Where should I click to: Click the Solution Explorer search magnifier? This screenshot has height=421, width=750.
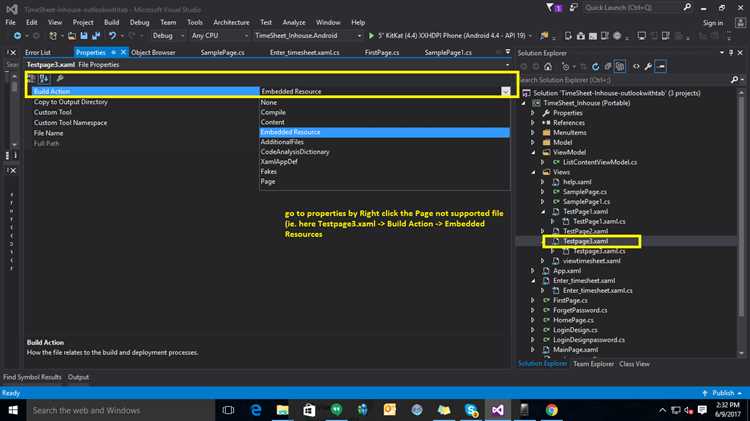coord(735,80)
